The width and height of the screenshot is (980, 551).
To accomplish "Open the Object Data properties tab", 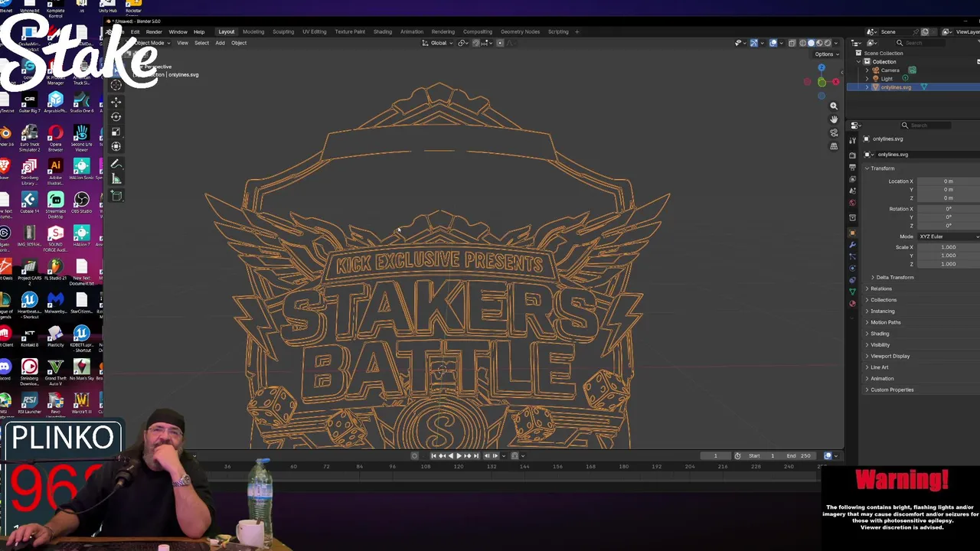I will (x=852, y=292).
